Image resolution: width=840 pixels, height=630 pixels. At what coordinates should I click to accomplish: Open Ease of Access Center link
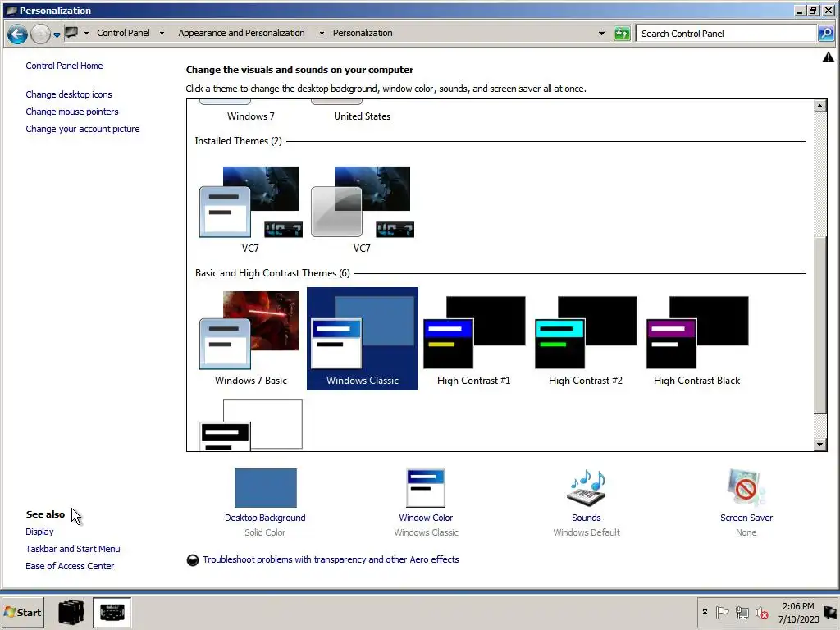point(70,566)
